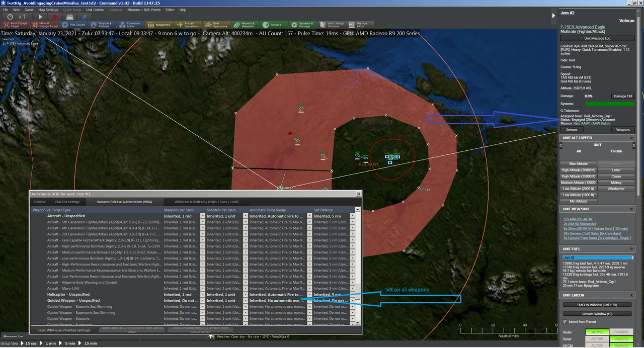Open Withdraw & Redeploy tab
644x348 pixels.
[206, 202]
